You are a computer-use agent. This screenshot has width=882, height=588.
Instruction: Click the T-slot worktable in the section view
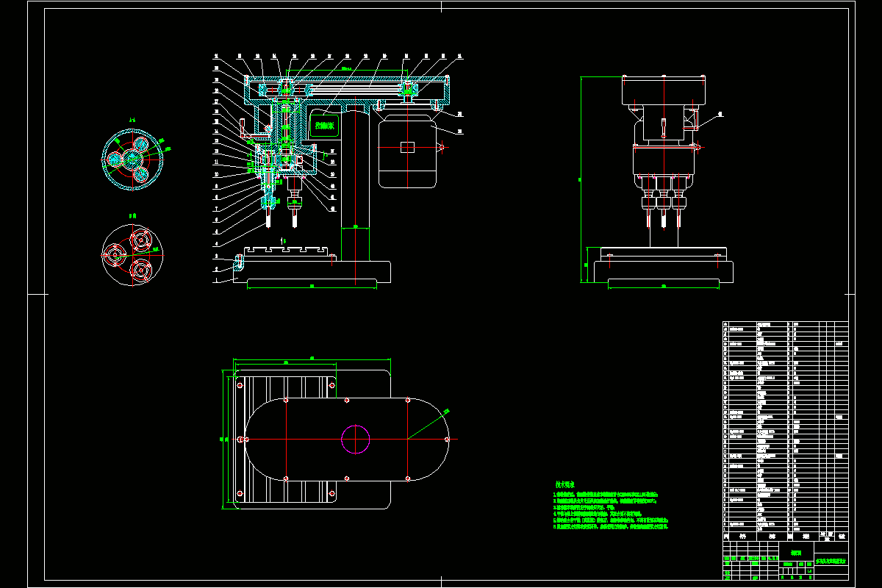[x=287, y=251]
